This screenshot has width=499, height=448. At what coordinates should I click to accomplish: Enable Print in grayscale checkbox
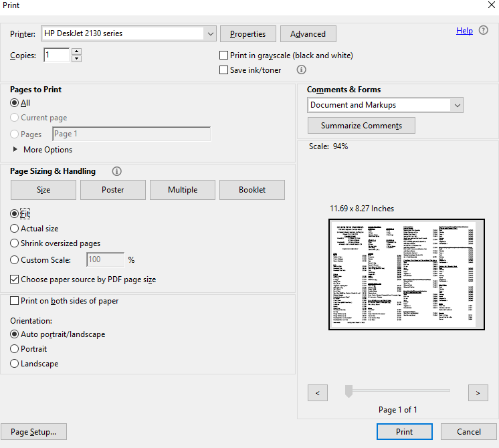(224, 55)
